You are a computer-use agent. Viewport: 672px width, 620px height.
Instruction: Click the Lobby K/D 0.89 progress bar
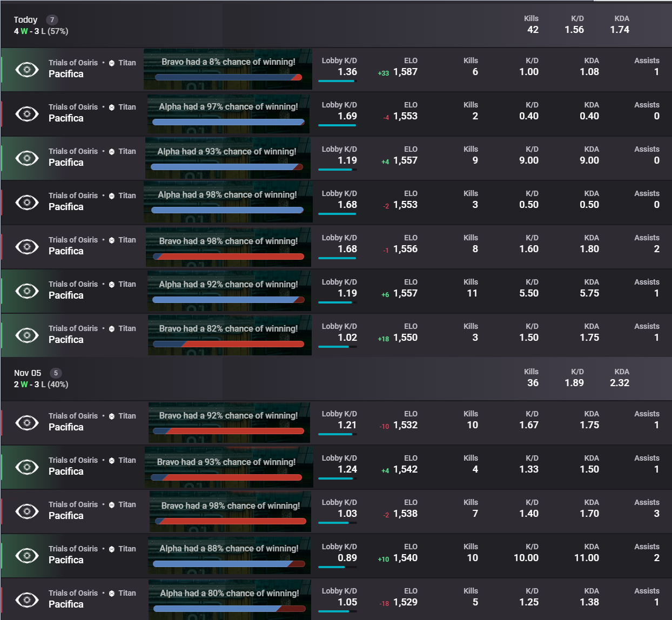click(338, 567)
